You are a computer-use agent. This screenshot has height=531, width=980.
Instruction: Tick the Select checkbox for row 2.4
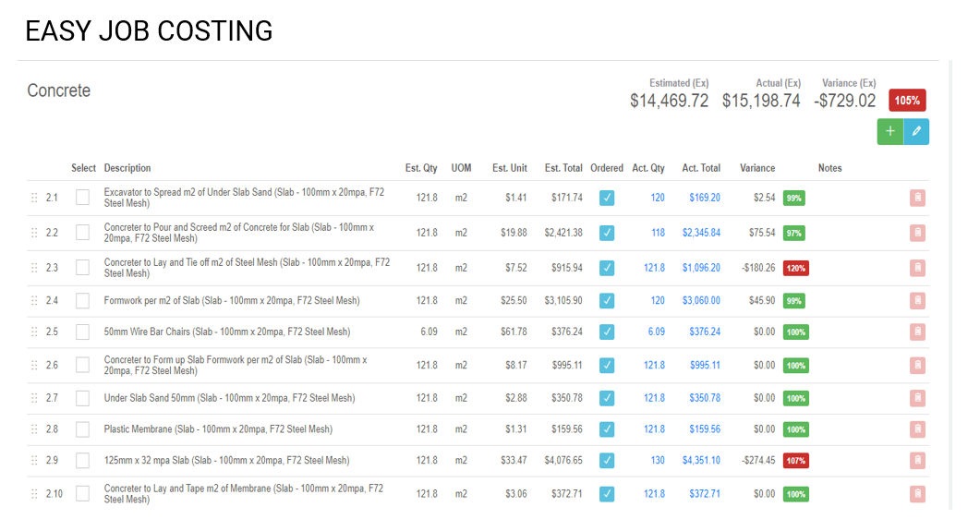(x=82, y=300)
